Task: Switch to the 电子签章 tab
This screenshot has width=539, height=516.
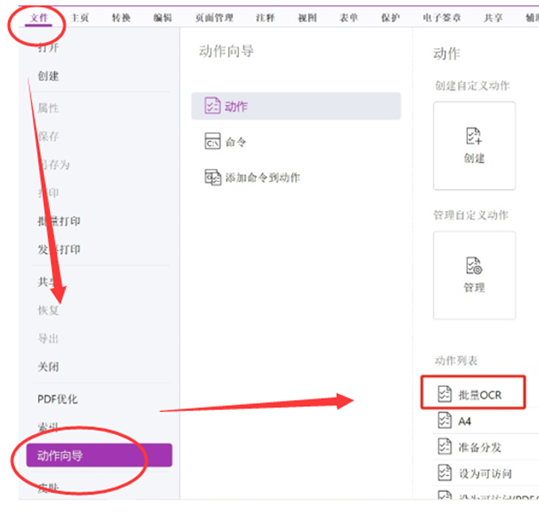Action: pyautogui.click(x=442, y=18)
